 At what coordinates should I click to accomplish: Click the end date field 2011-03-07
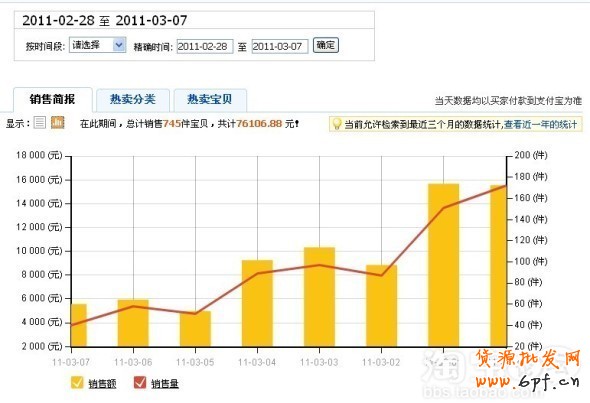[x=280, y=46]
